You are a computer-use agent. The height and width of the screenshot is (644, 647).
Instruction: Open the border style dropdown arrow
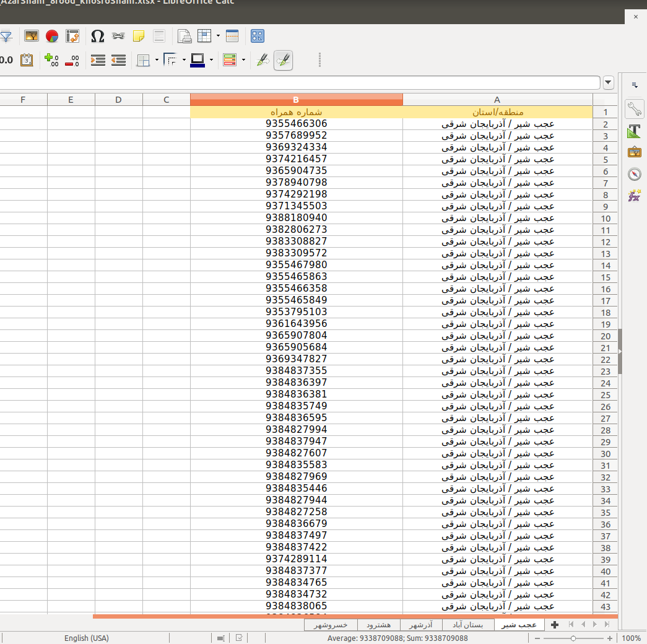tap(184, 60)
